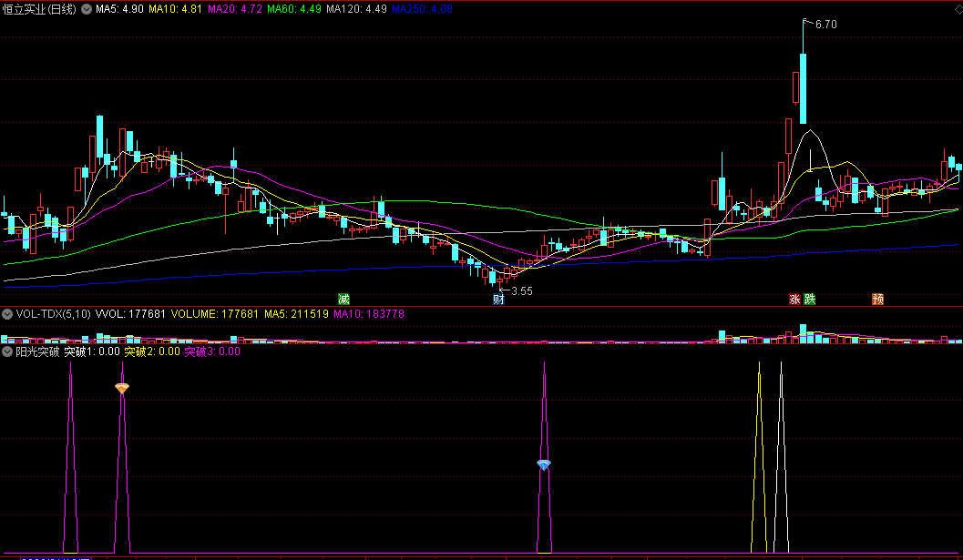
Task: Click the red 涨 marker
Action: click(794, 299)
